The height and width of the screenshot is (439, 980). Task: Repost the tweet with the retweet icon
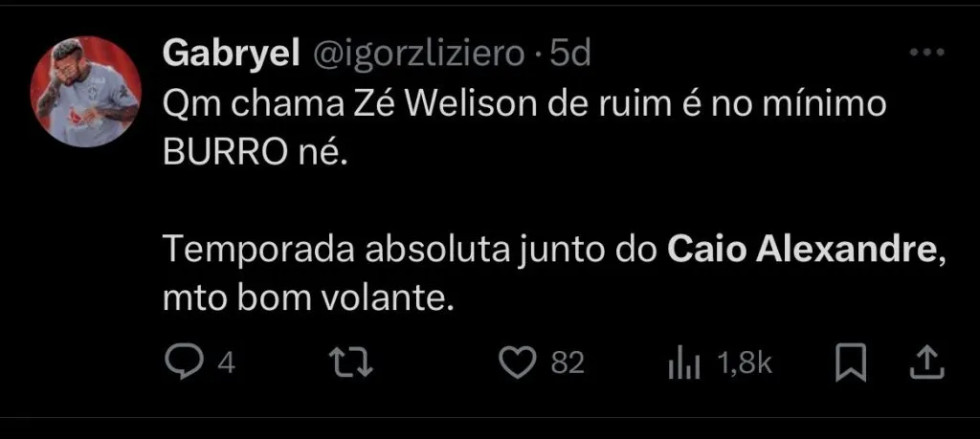point(352,363)
